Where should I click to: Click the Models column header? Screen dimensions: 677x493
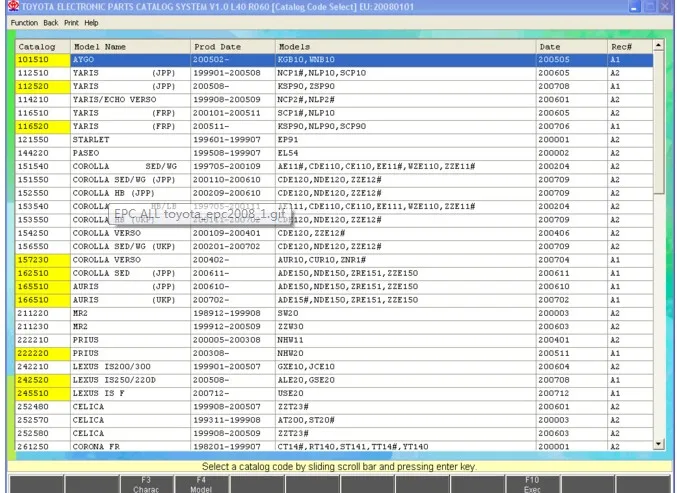coord(405,47)
